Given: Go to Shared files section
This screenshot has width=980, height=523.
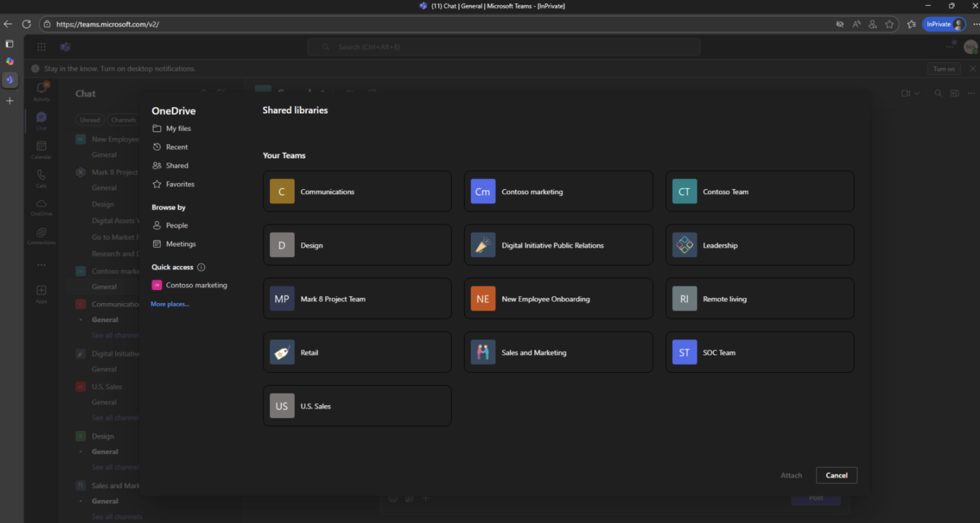Looking at the screenshot, I should tap(170, 165).
